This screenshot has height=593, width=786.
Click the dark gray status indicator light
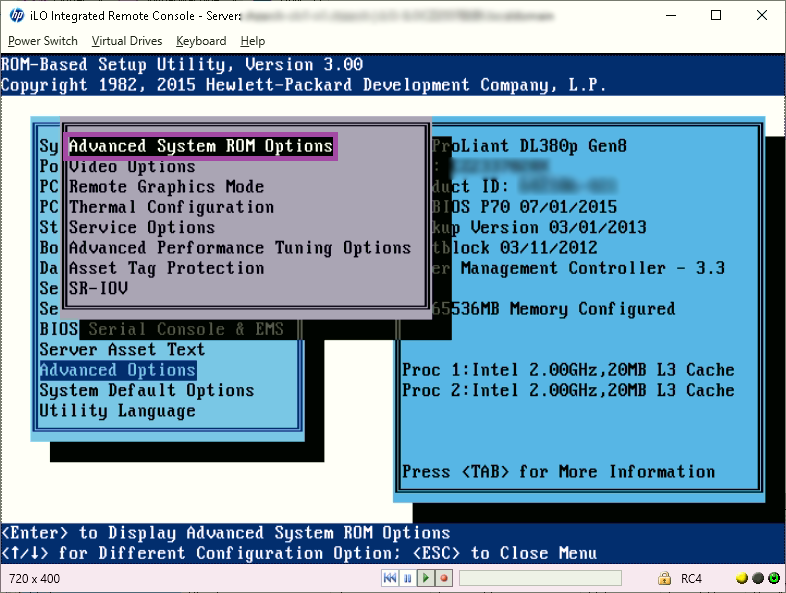(x=758, y=578)
